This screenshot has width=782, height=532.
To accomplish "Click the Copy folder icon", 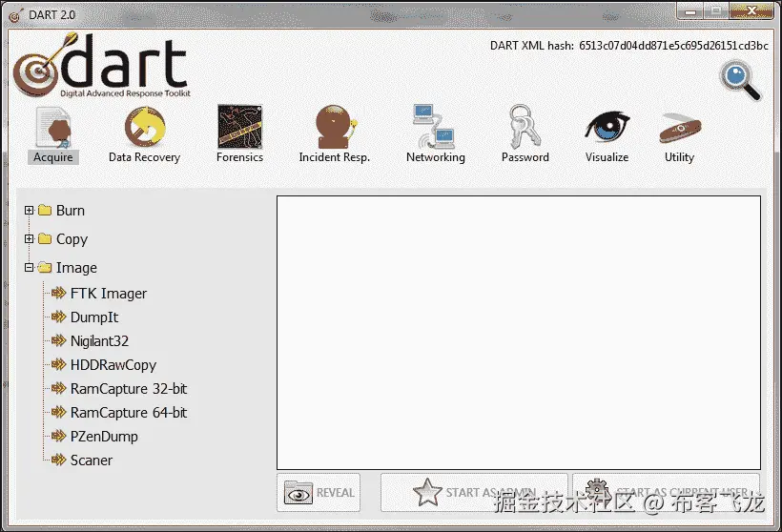I will [x=45, y=238].
